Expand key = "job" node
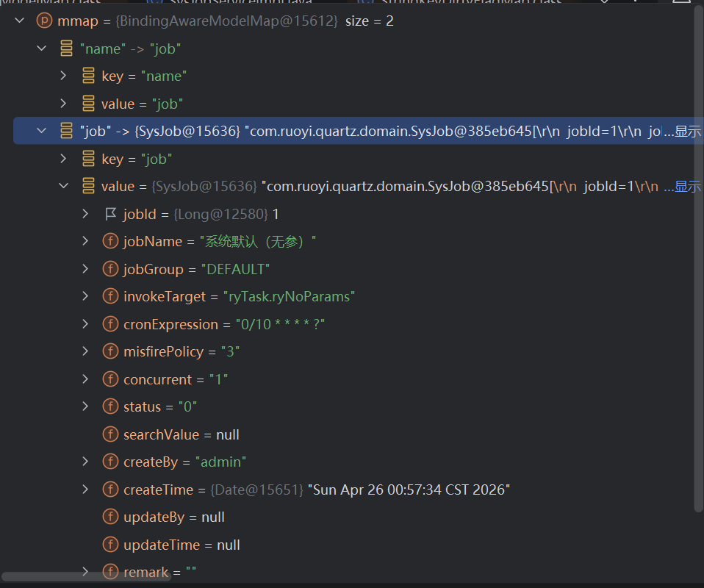Viewport: 704px width, 588px height. coord(63,159)
